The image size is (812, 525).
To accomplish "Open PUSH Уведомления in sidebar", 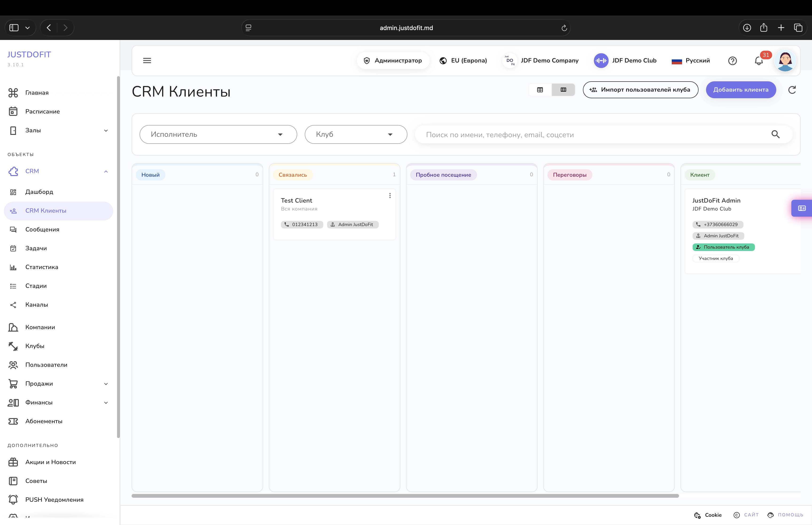I will click(x=58, y=500).
